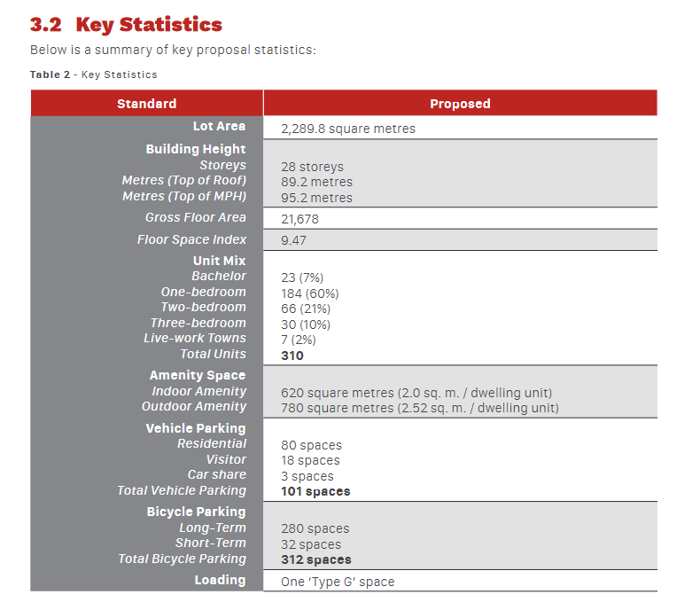Select the 'Two-bedroom' label
The width and height of the screenshot is (700, 610).
tap(204, 308)
